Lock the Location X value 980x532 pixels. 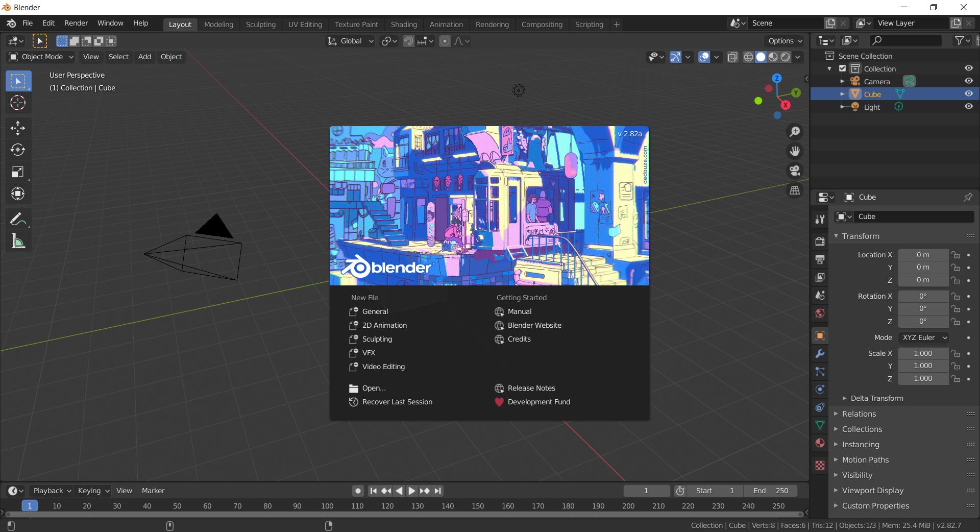click(x=955, y=255)
